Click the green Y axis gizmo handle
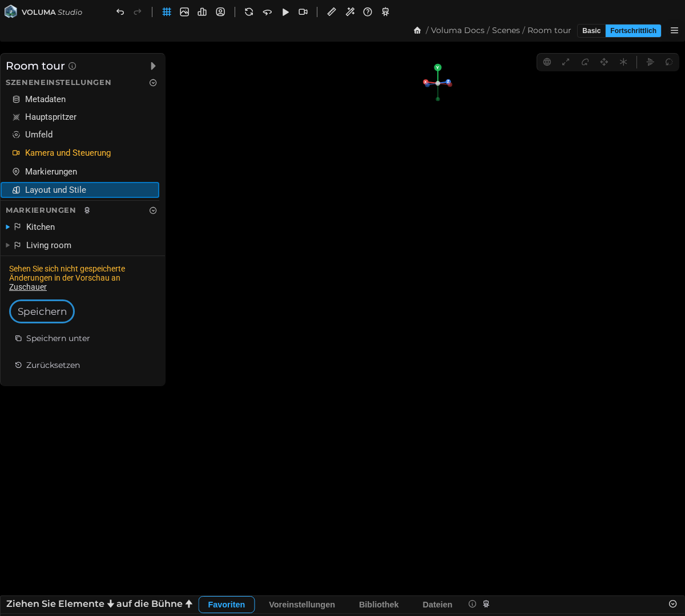This screenshot has height=616, width=685. coord(438,67)
